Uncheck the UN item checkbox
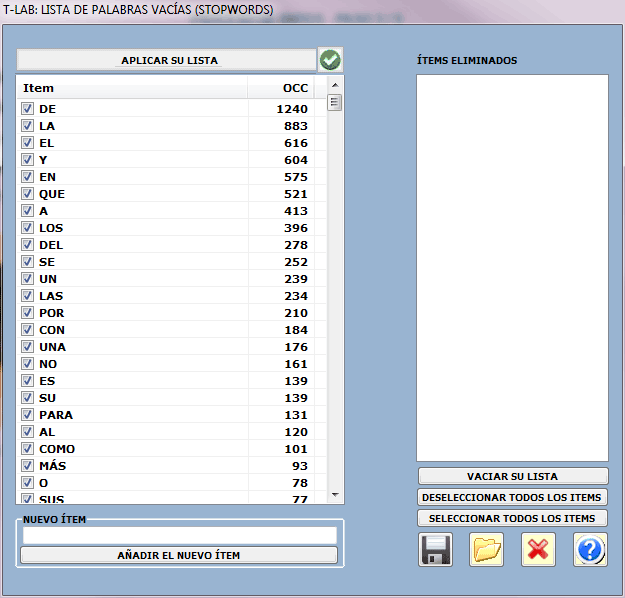Image resolution: width=625 pixels, height=598 pixels. (28, 279)
